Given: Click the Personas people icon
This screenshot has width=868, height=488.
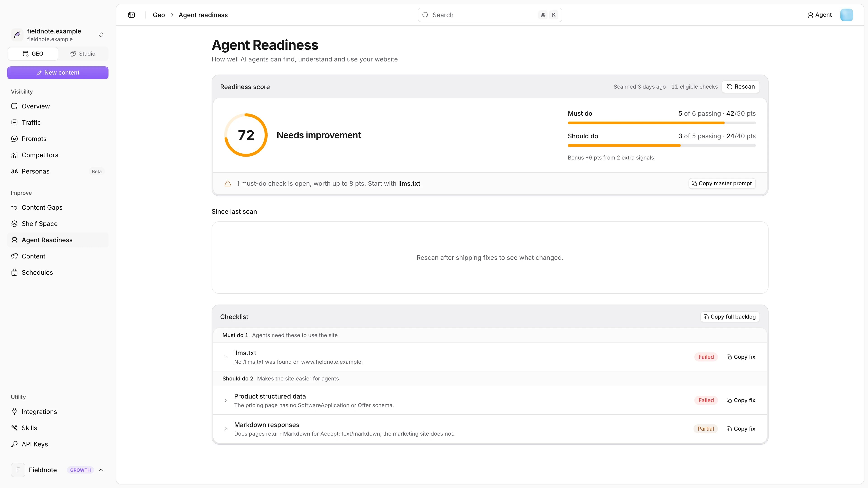Looking at the screenshot, I should (x=14, y=171).
